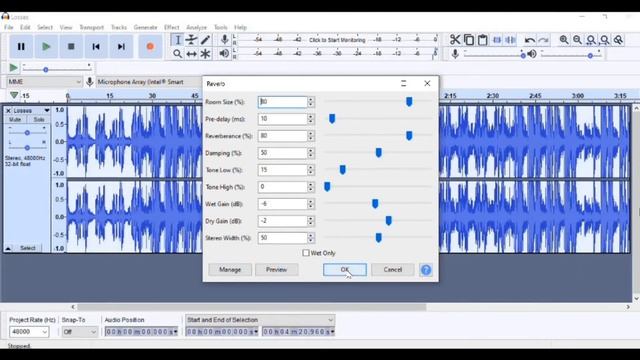Open the File menu
The height and width of the screenshot is (360, 640).
pyautogui.click(x=9, y=27)
